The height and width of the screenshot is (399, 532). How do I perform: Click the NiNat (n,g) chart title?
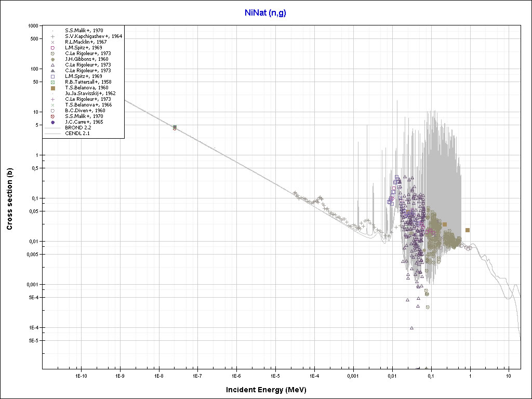click(265, 13)
